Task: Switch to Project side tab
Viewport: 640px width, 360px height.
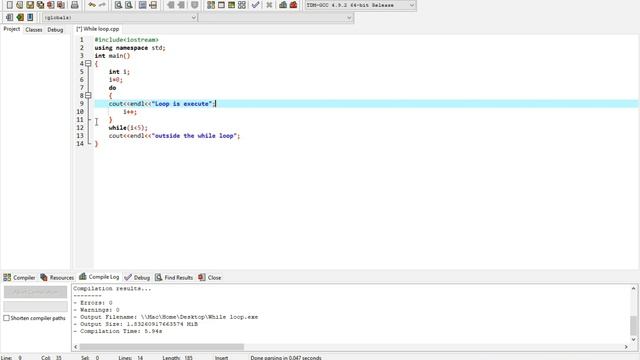Action: coord(11,29)
